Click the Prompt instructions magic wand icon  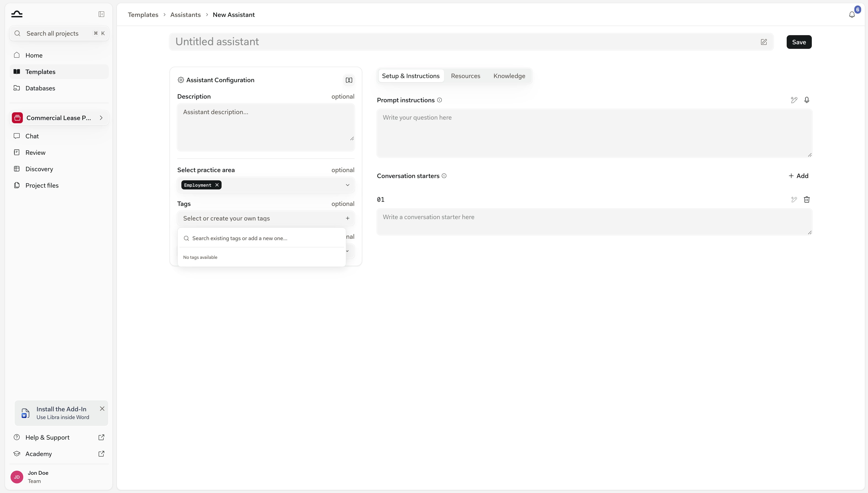tap(794, 100)
